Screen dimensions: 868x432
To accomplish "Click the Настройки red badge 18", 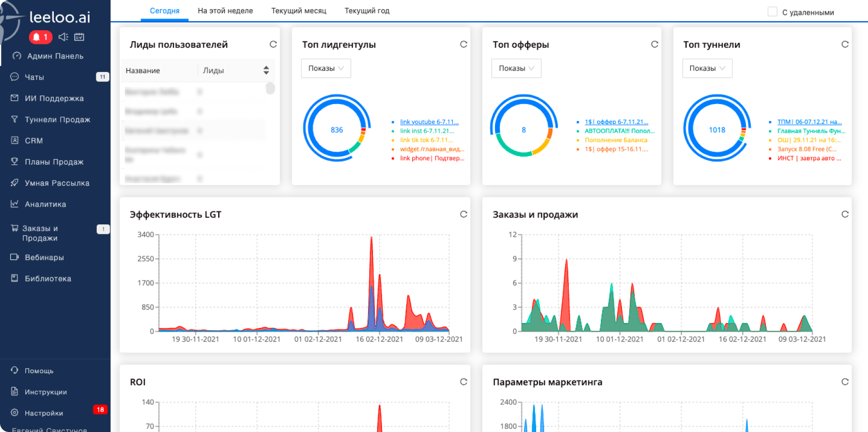I will (x=100, y=409).
